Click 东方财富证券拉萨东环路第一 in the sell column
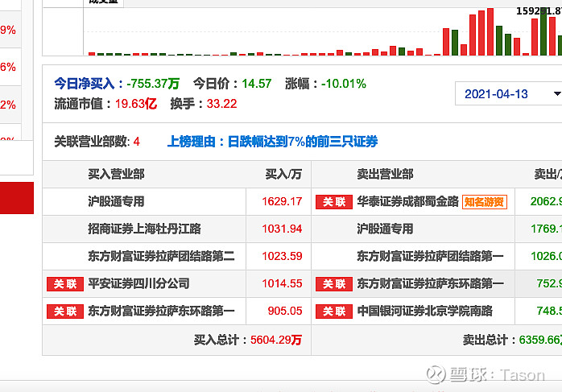 430,283
